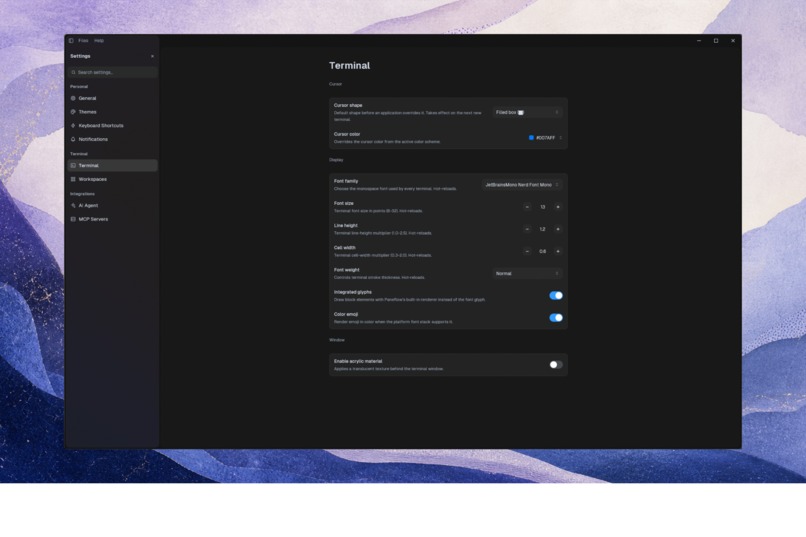The image size is (806, 537).
Task: Click the Settings sidebar title
Action: (x=80, y=56)
